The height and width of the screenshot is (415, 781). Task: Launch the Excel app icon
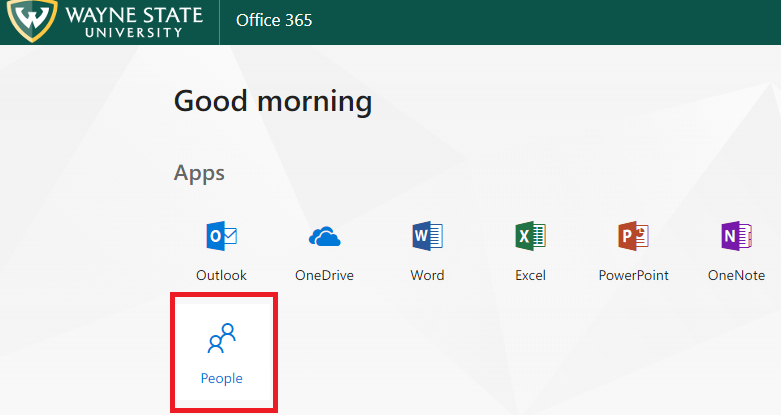point(530,236)
